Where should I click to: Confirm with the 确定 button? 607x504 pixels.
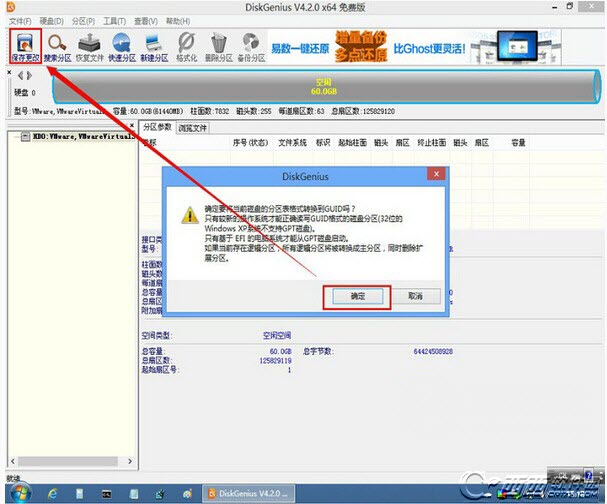coord(358,297)
